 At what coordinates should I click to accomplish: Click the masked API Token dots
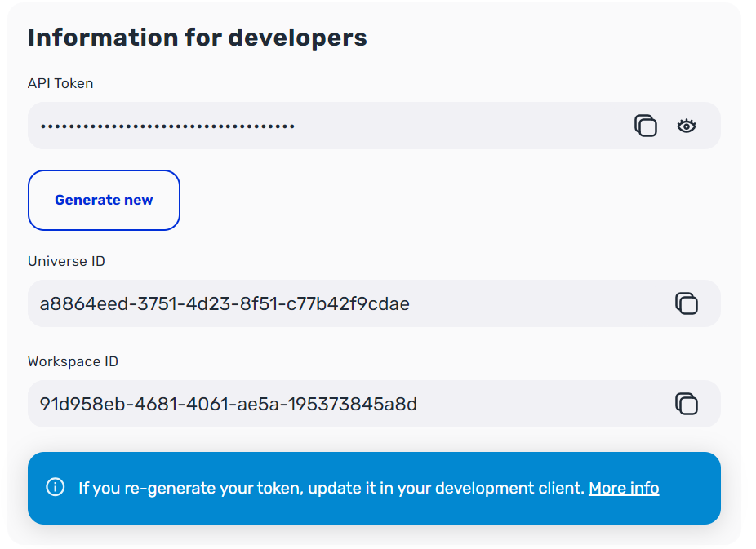point(167,126)
